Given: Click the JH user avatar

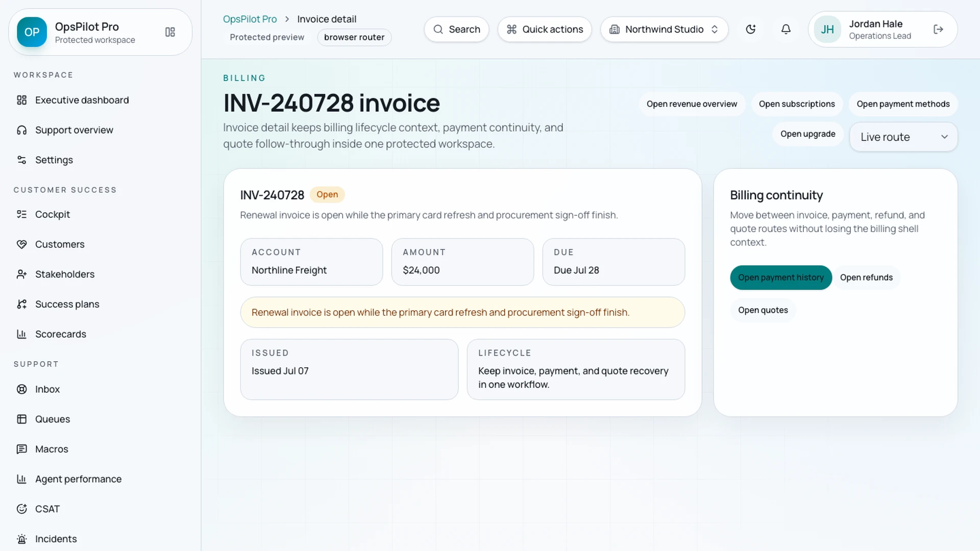Looking at the screenshot, I should click(827, 30).
